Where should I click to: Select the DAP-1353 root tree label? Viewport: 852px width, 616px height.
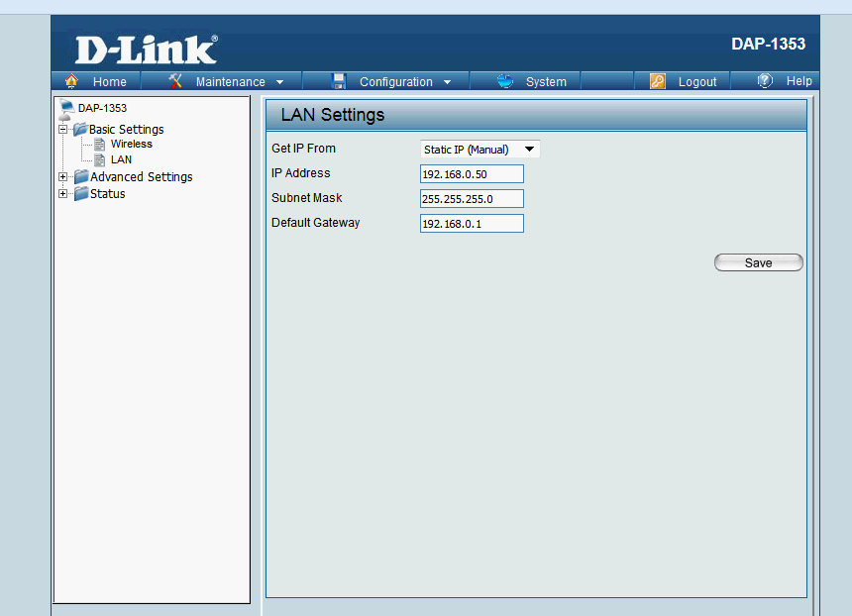[x=102, y=108]
